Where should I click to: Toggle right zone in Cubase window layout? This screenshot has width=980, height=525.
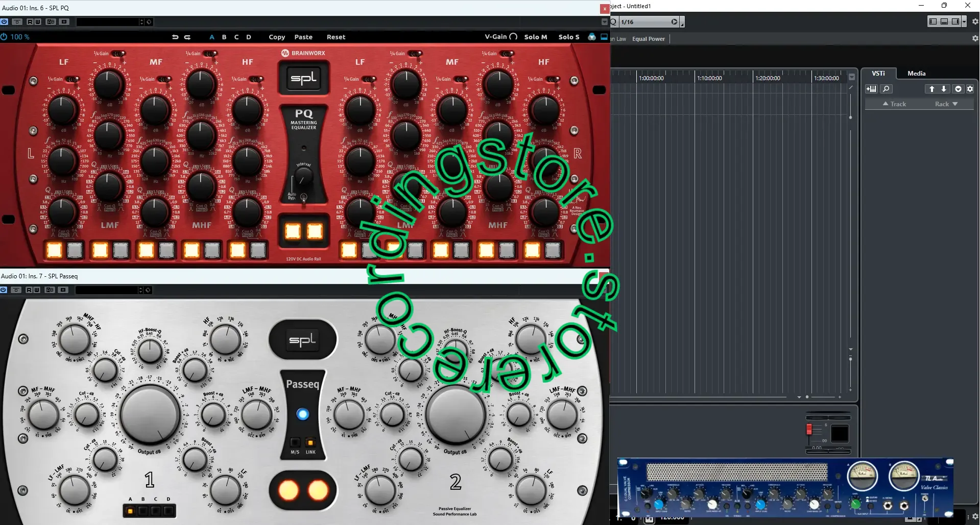tap(955, 21)
